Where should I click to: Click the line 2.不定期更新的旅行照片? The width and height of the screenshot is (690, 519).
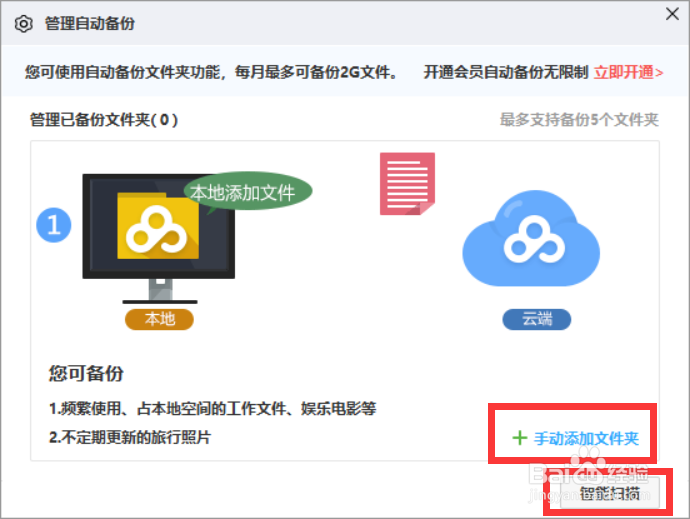tap(130, 437)
